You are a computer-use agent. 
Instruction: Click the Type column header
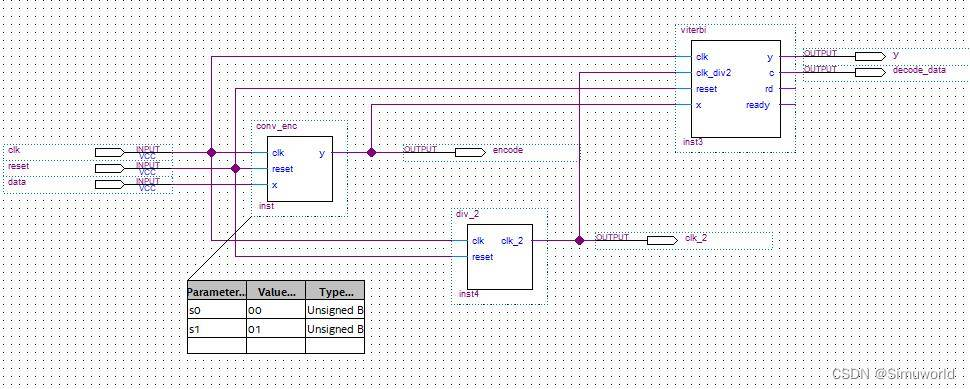click(335, 292)
